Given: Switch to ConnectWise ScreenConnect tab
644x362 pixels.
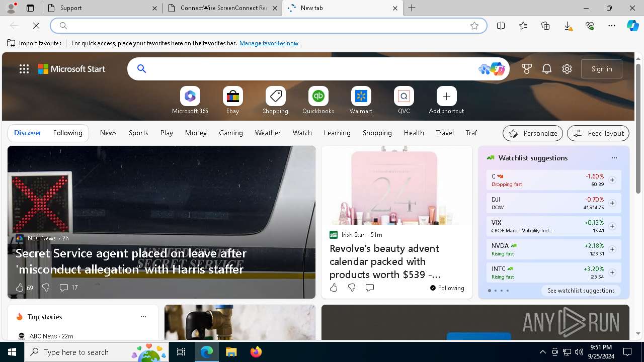Looking at the screenshot, I should point(222,8).
